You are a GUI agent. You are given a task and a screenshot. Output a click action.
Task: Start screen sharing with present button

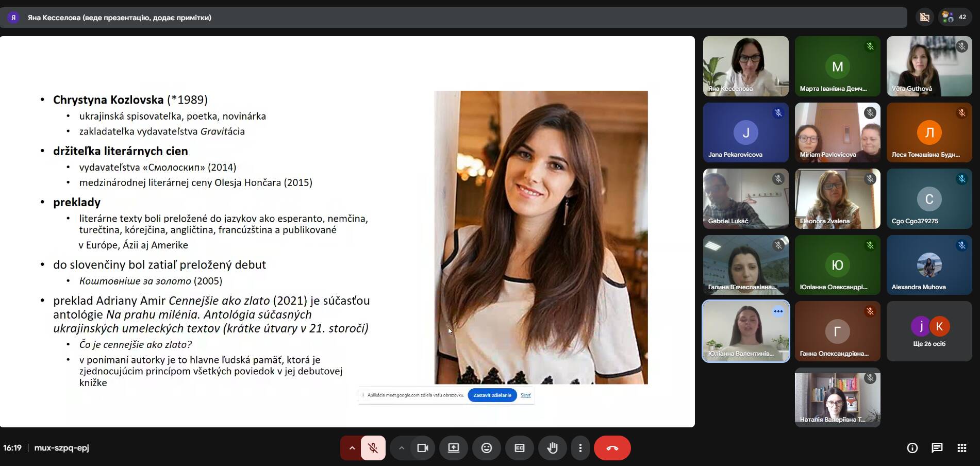[x=453, y=448]
